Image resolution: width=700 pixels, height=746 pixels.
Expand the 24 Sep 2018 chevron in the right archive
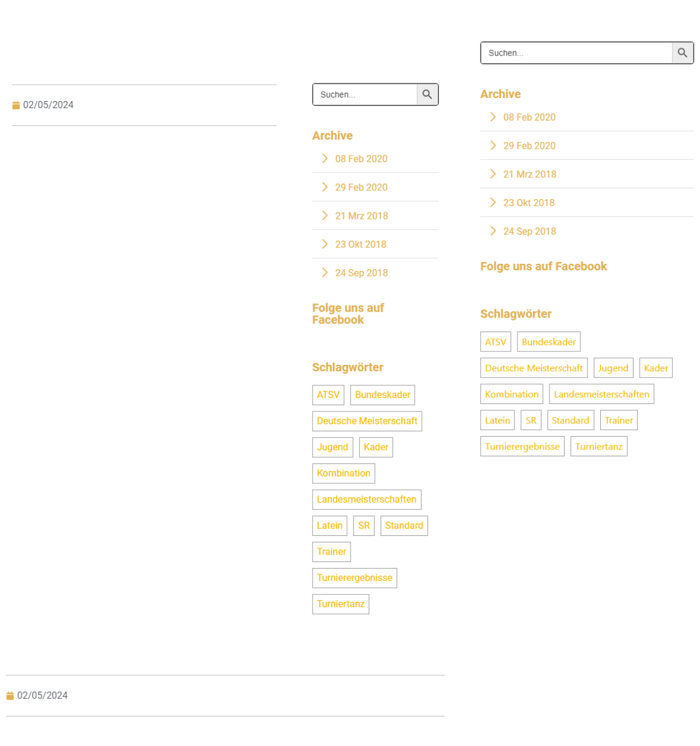click(x=493, y=231)
